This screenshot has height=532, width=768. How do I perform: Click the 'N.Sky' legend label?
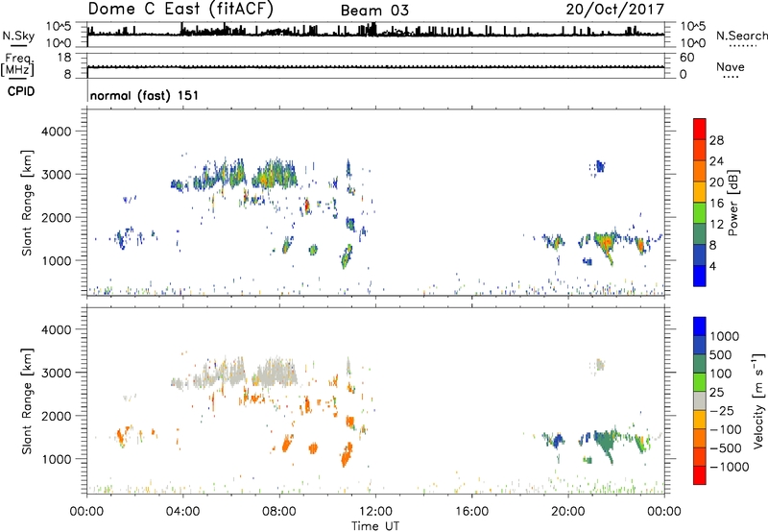point(18,36)
